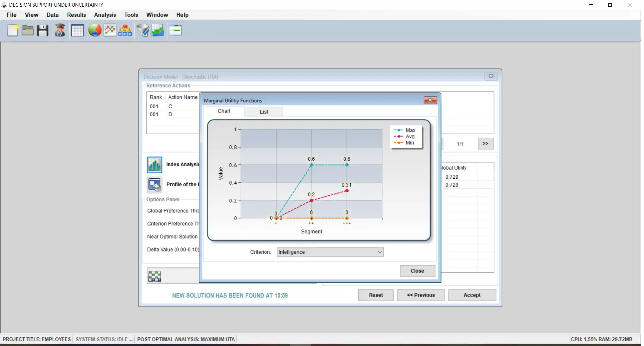The width and height of the screenshot is (644, 346).
Task: Switch to the List tab
Action: (264, 112)
